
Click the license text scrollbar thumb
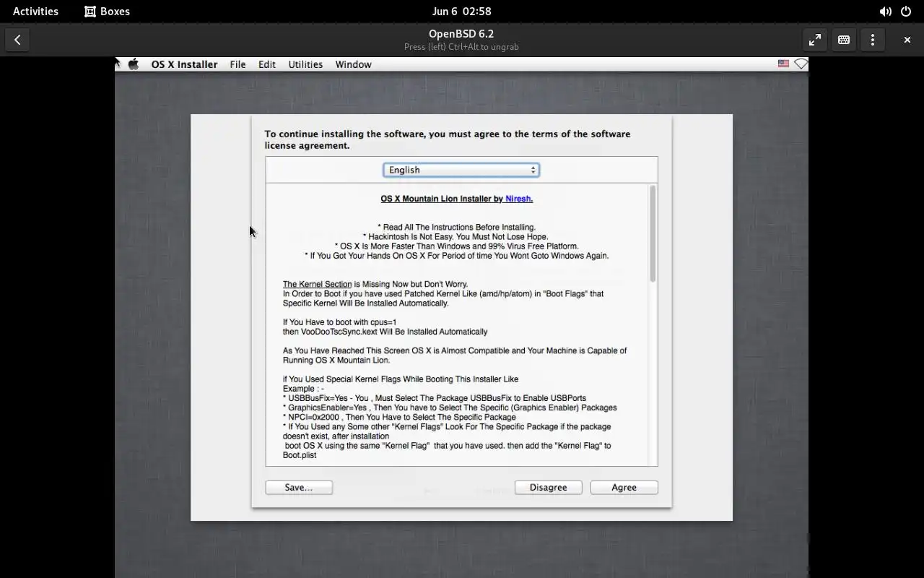click(x=653, y=233)
